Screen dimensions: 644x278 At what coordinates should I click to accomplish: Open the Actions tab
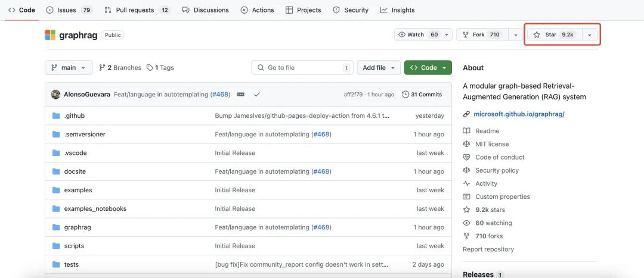coord(258,10)
